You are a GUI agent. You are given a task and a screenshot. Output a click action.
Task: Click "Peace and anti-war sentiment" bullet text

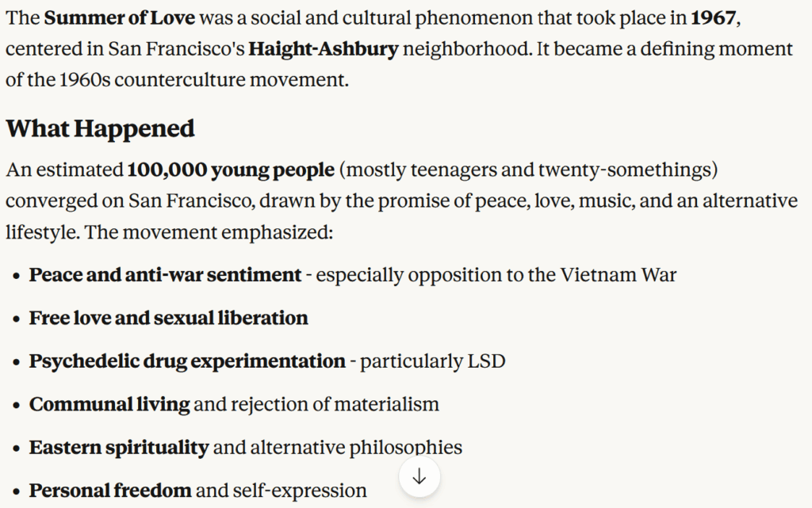(165, 275)
